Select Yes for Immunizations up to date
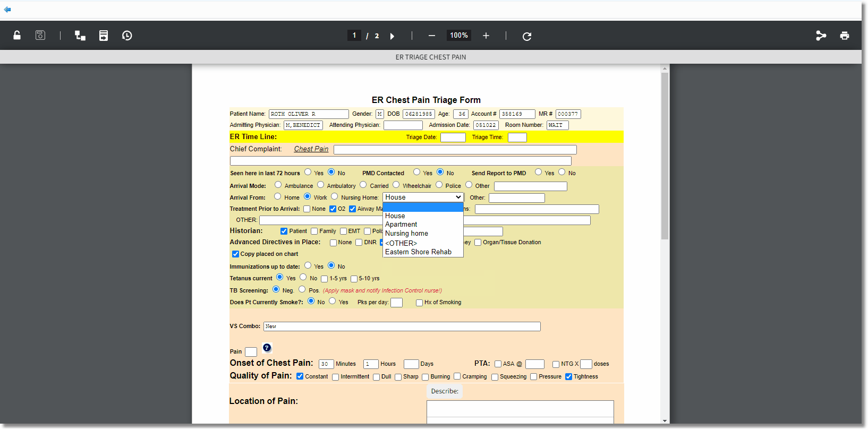Image resolution: width=868 pixels, height=430 pixels. (x=308, y=265)
